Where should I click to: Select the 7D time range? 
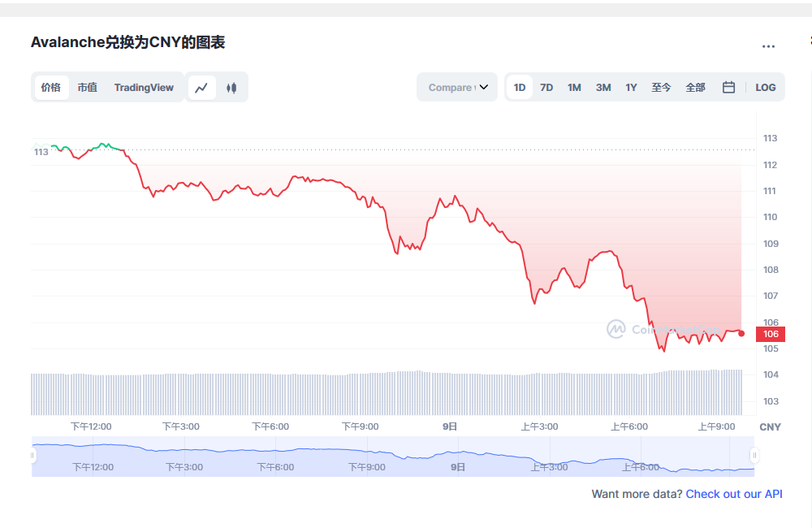click(546, 87)
